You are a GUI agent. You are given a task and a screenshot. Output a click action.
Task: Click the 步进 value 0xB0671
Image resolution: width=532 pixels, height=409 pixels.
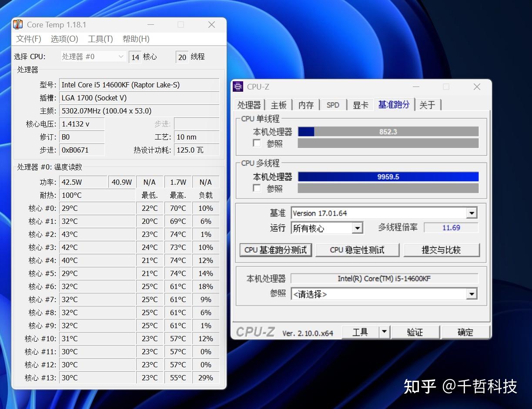(82, 150)
